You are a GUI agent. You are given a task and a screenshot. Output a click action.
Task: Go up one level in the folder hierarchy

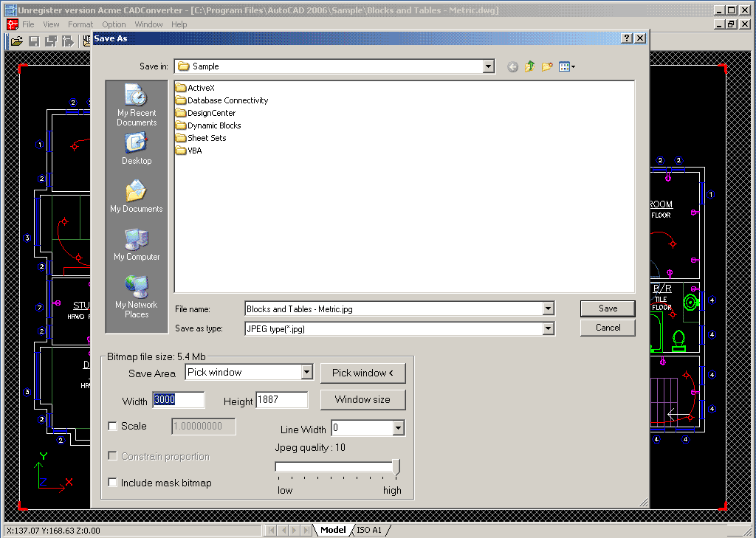pos(529,66)
